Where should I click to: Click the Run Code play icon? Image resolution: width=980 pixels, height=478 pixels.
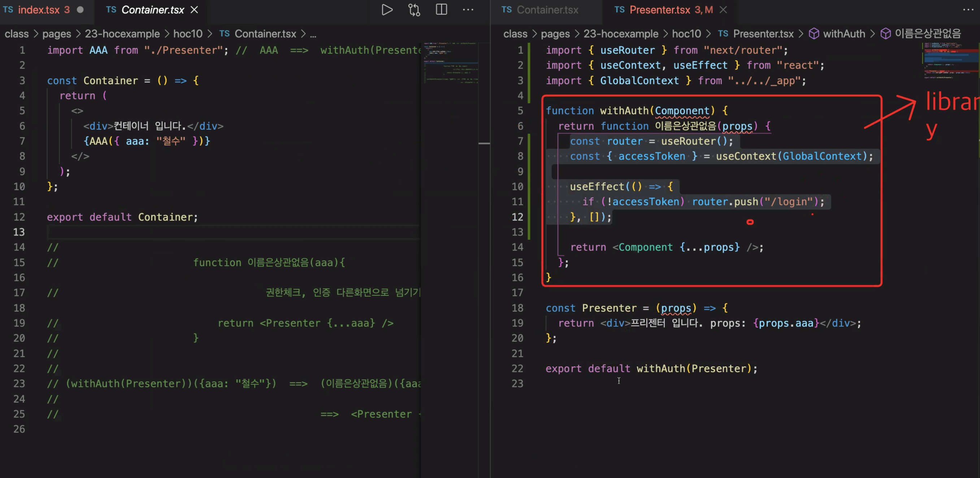[386, 10]
